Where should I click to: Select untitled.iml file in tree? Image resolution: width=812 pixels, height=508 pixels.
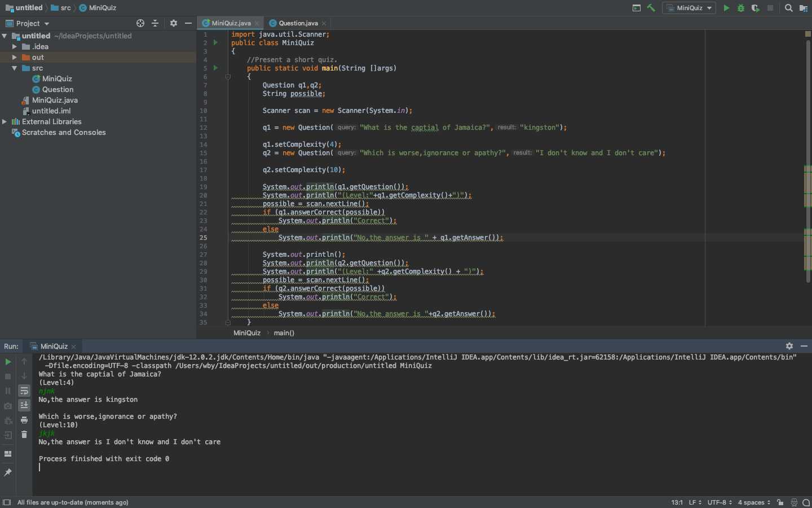point(51,111)
